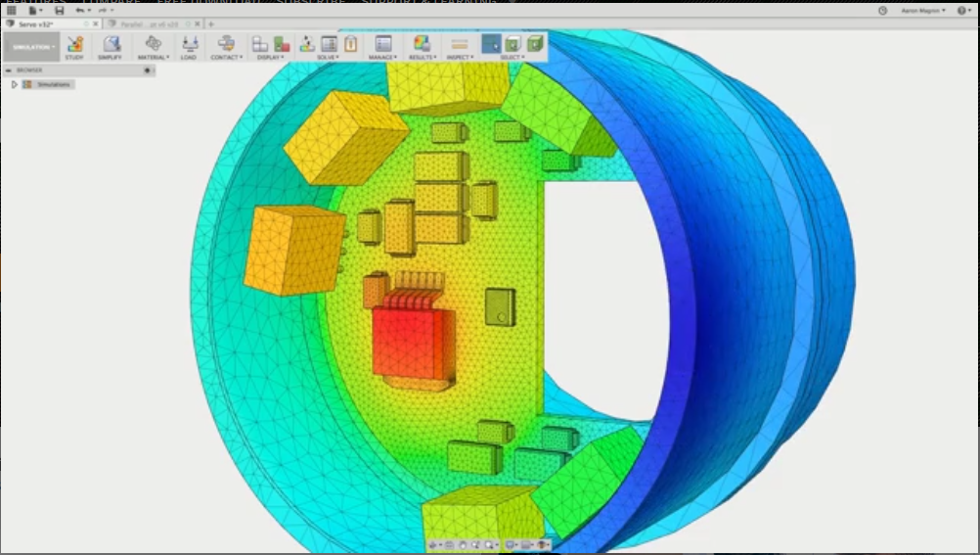Close the Parallel document tab
The height and width of the screenshot is (555, 980).
(x=198, y=23)
